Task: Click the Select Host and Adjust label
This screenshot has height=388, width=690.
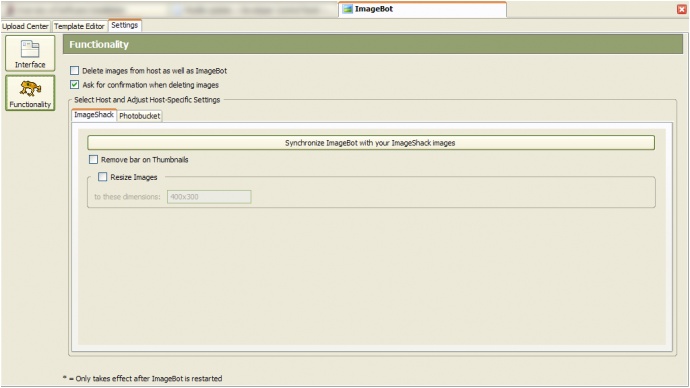Action: 147,100
